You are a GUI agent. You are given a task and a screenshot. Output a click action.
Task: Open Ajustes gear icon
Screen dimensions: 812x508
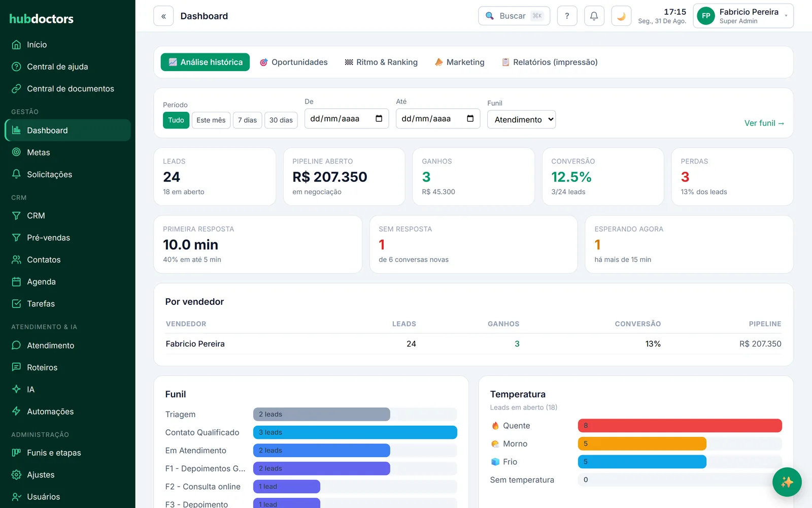[x=16, y=475]
